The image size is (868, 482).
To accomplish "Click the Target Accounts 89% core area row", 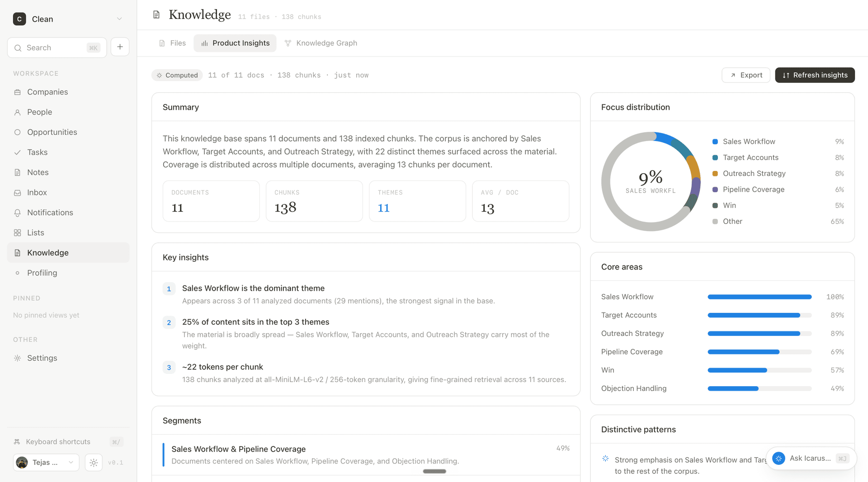I will 722,315.
